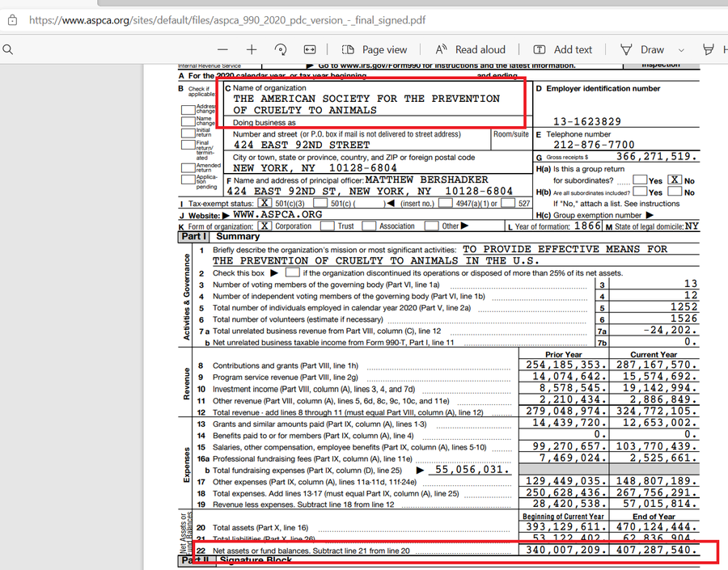Image resolution: width=728 pixels, height=570 pixels.
Task: Click gross receipts 366,271,519
Action: pos(657,156)
